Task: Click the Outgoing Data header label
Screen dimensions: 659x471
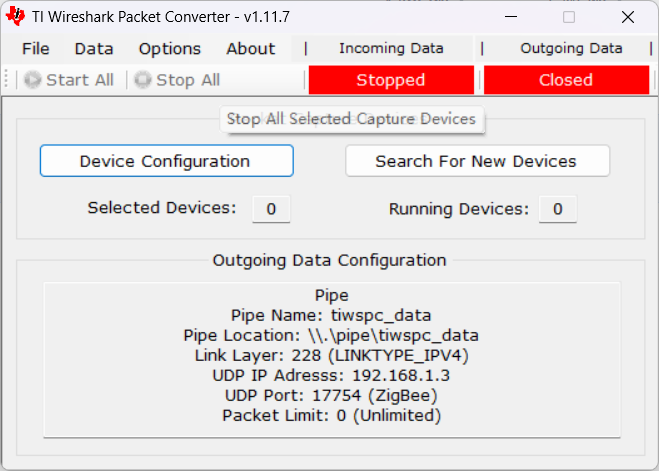Action: point(571,48)
